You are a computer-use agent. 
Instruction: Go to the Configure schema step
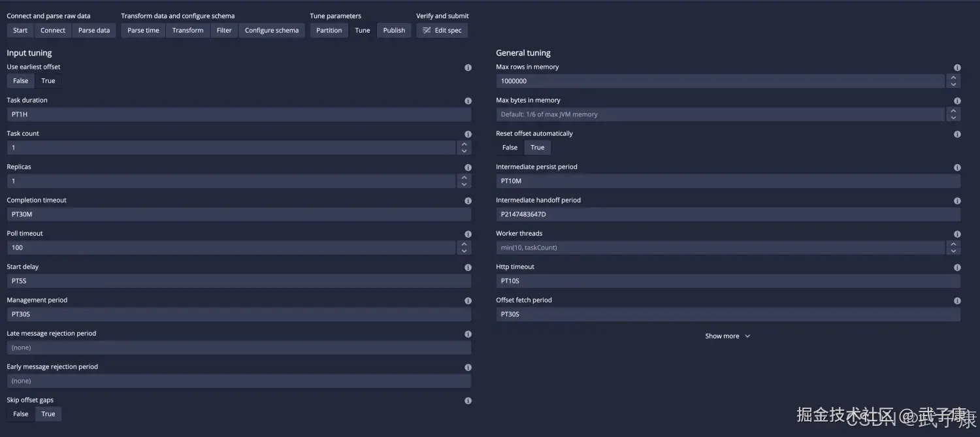click(x=271, y=31)
